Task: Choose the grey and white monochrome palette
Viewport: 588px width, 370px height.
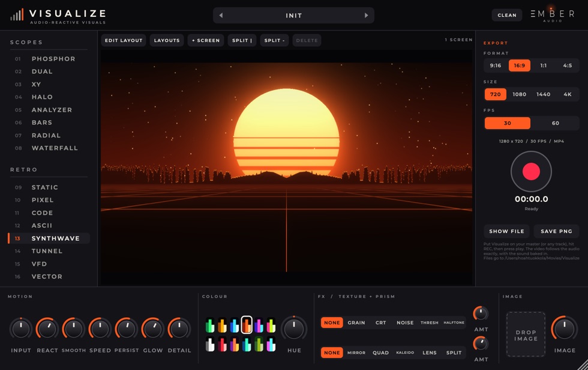Action: click(x=210, y=344)
